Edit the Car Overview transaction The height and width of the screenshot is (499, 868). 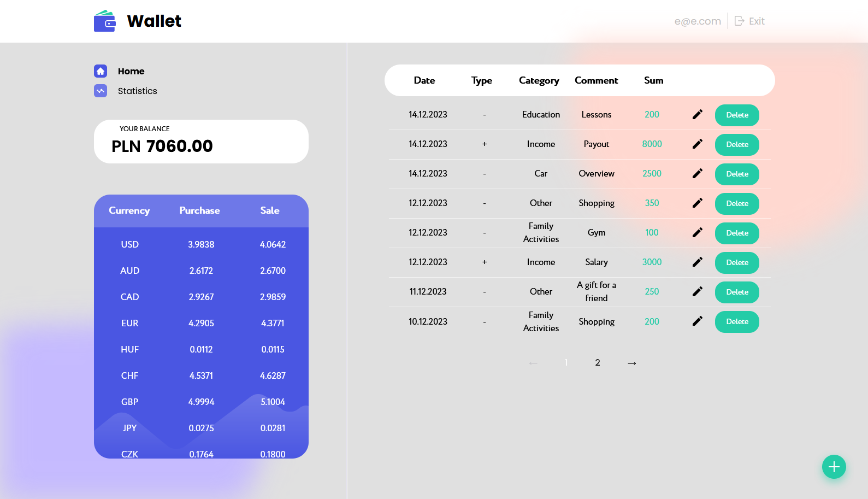(698, 174)
